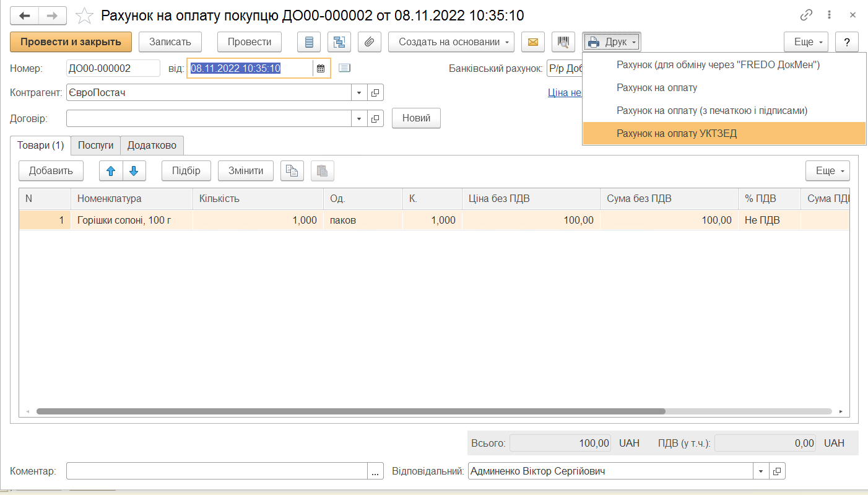The image size is (868, 495).
Task: Sort by Номенклатура column header
Action: [x=131, y=199]
